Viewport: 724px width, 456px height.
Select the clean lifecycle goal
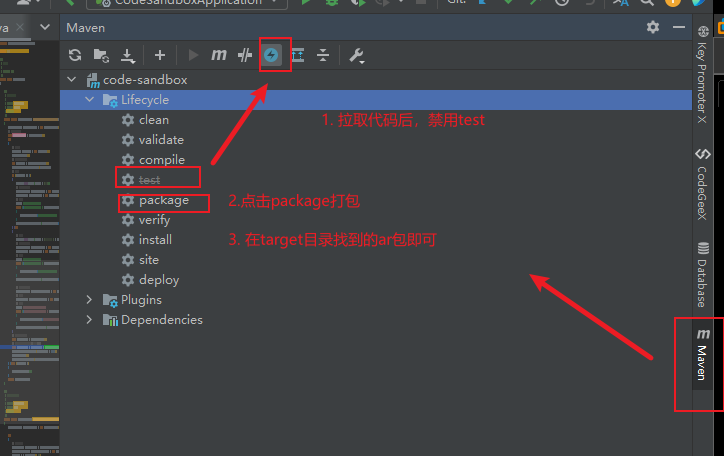(153, 120)
